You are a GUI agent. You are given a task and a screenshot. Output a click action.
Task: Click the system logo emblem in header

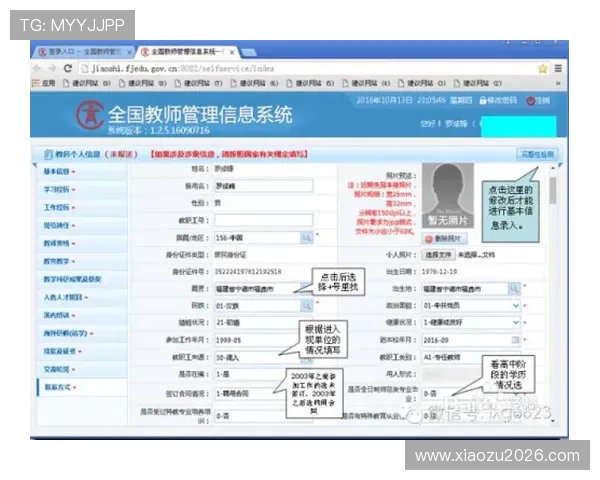[x=90, y=114]
